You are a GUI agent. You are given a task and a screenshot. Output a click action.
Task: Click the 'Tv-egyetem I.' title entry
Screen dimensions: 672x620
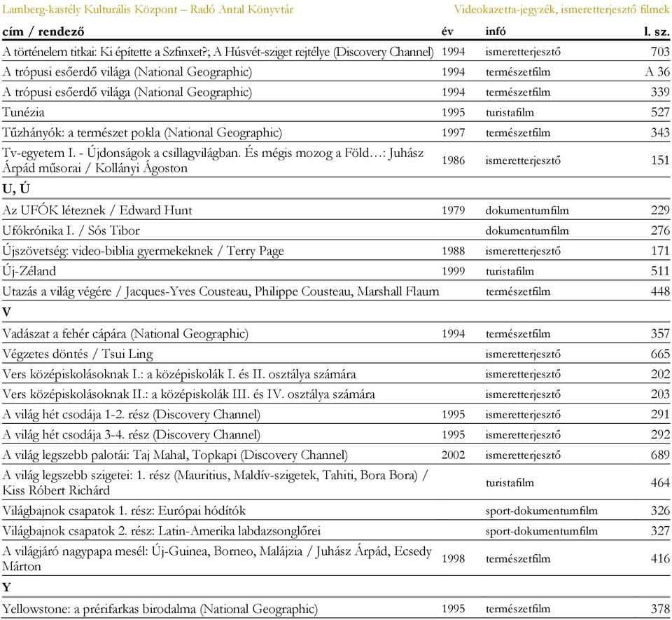pos(213,160)
